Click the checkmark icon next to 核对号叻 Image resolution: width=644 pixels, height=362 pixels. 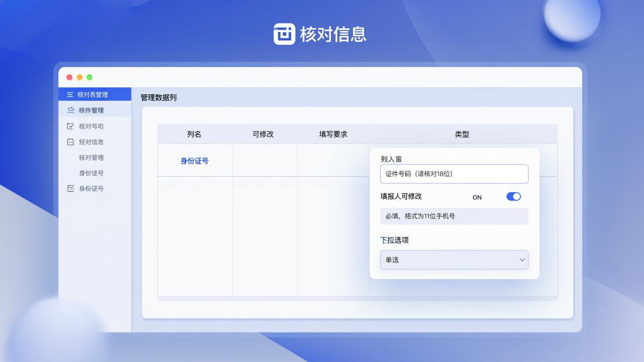tap(70, 126)
